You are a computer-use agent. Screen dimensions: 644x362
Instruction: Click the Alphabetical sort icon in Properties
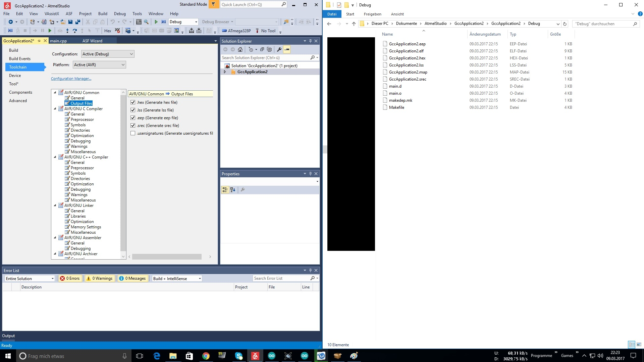pos(233,190)
